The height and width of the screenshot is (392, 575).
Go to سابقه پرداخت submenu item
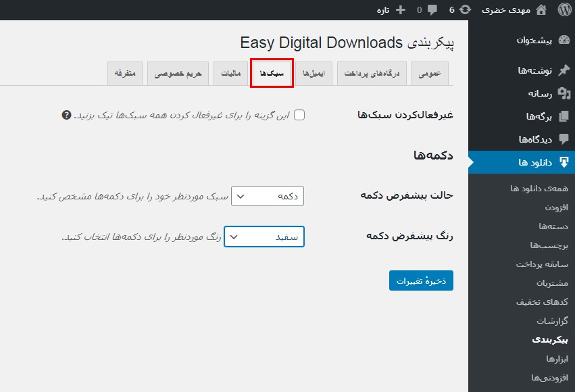point(542,264)
